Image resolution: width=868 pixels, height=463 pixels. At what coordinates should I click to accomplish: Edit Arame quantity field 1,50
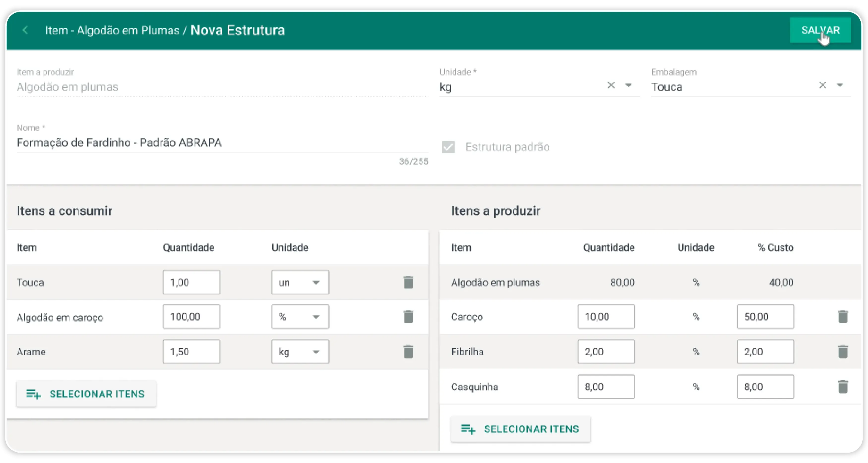tap(191, 352)
